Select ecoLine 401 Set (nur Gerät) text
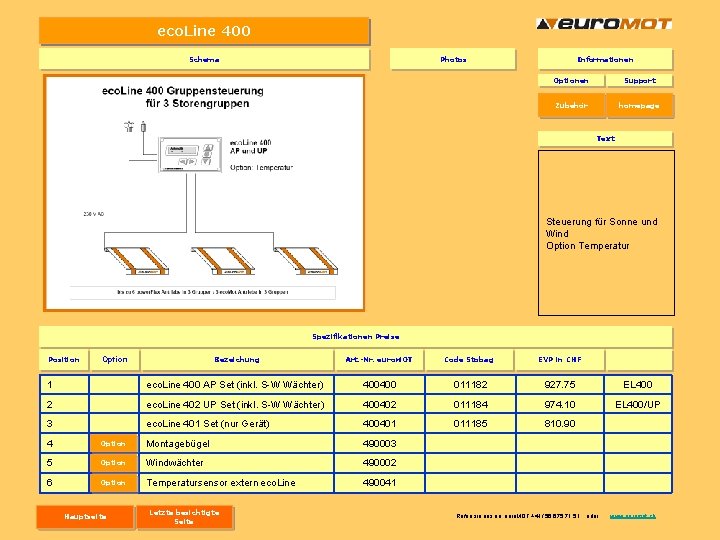This screenshot has width=720, height=540. [x=208, y=424]
